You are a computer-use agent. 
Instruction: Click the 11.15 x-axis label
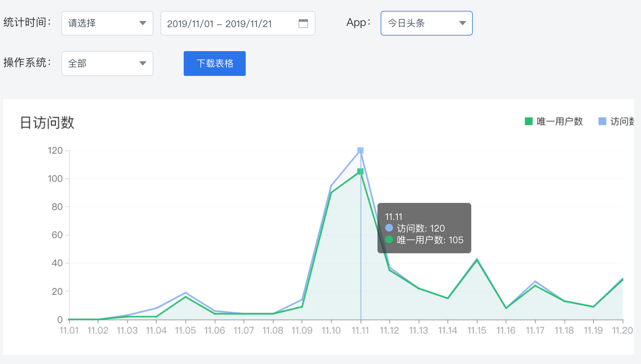click(477, 330)
